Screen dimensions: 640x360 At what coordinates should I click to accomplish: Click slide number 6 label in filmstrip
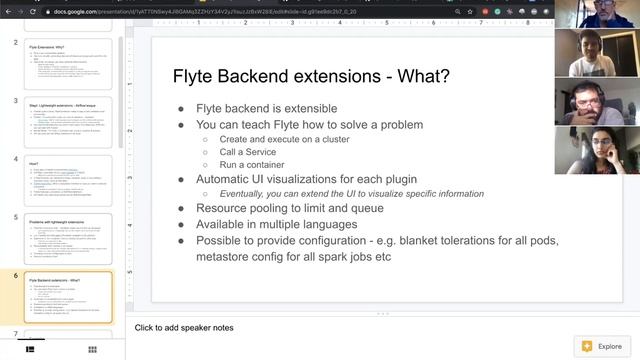pyautogui.click(x=16, y=276)
